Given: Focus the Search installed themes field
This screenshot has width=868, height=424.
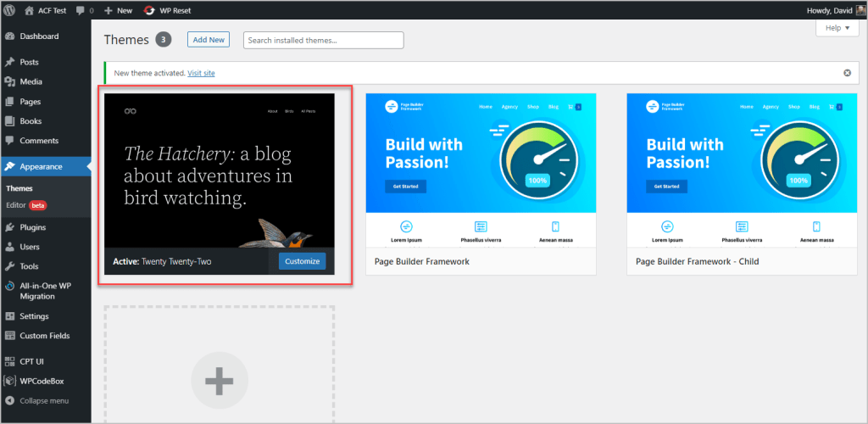Looking at the screenshot, I should [323, 41].
